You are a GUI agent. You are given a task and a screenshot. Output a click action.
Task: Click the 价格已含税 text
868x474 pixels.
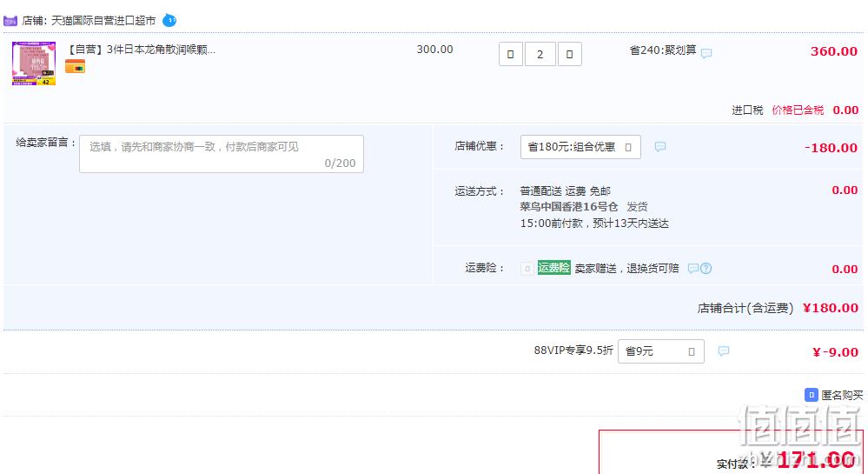tap(798, 110)
